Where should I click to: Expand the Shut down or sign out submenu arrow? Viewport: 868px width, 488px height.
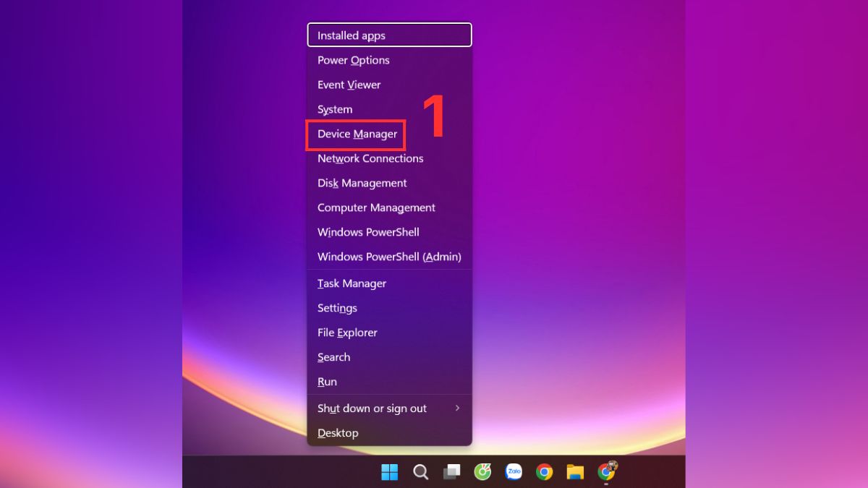point(457,408)
